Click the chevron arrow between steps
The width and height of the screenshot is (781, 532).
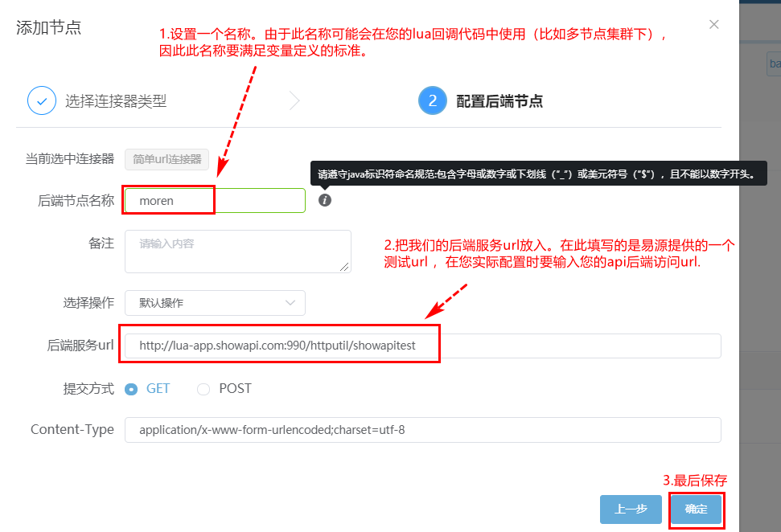[x=294, y=100]
